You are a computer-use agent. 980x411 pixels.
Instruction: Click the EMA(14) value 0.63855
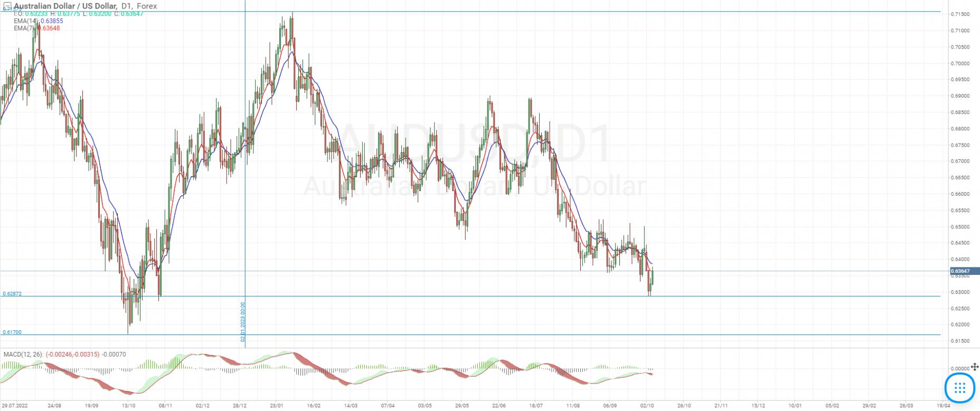pyautogui.click(x=52, y=21)
